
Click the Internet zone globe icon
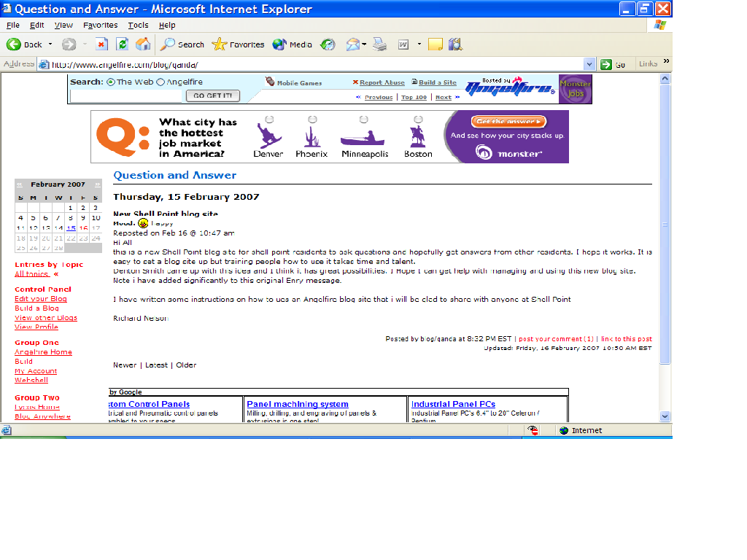point(564,430)
